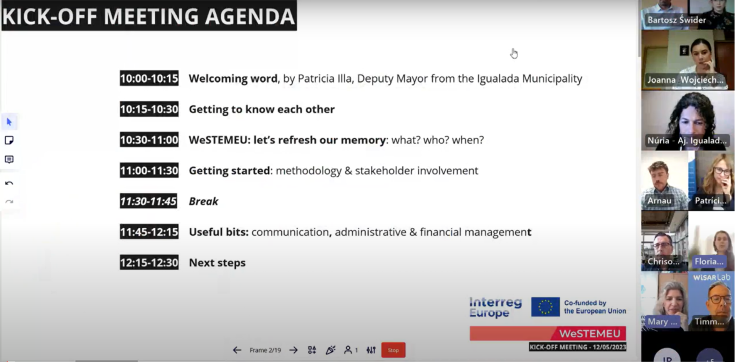Select Núria Aj. Igualad... video tile
This screenshot has width=735, height=362.
[x=687, y=121]
